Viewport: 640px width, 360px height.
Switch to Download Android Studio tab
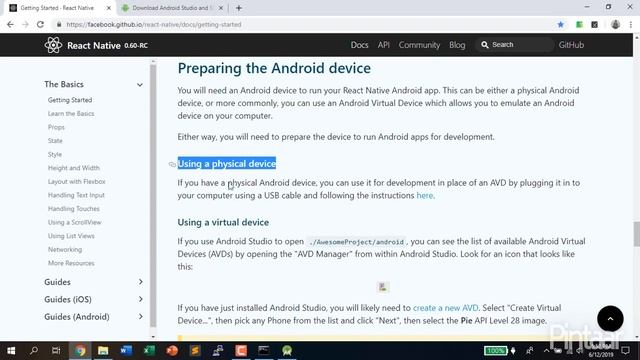[x=171, y=8]
